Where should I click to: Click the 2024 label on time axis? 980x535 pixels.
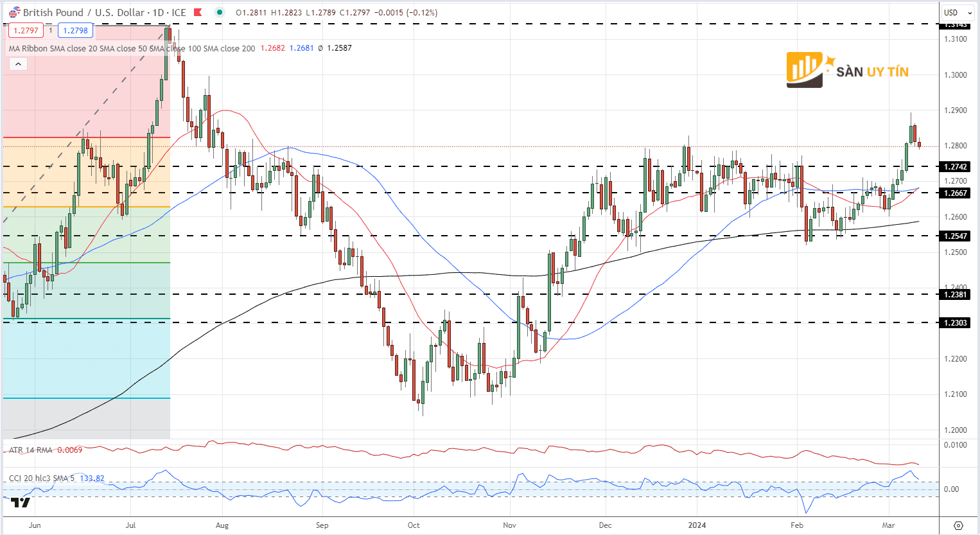point(697,525)
